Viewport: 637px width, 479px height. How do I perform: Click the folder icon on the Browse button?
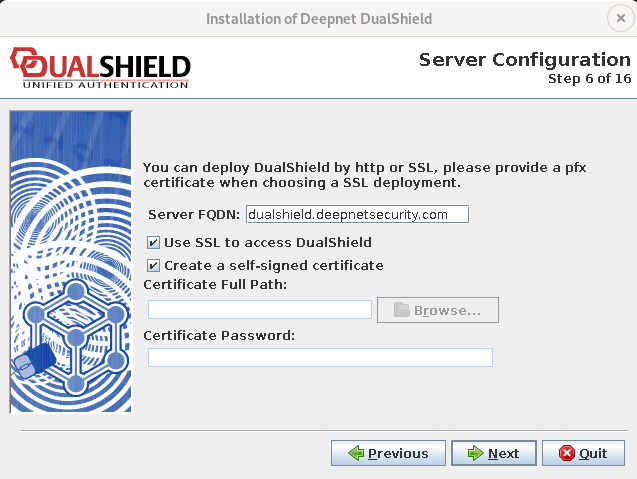(x=402, y=310)
